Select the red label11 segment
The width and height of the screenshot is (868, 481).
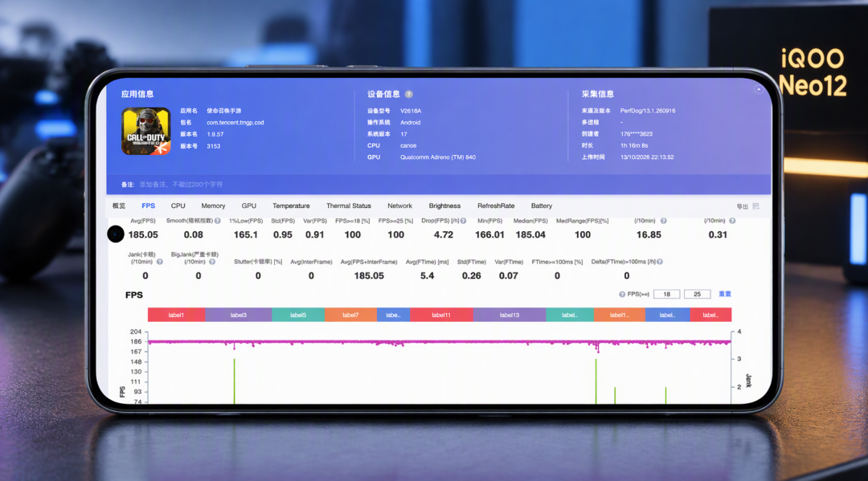[442, 315]
